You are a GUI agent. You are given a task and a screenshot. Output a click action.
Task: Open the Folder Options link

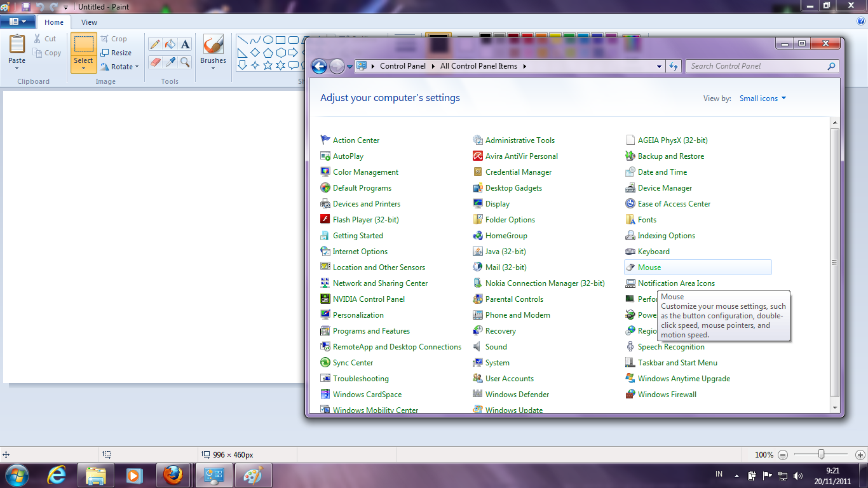510,220
